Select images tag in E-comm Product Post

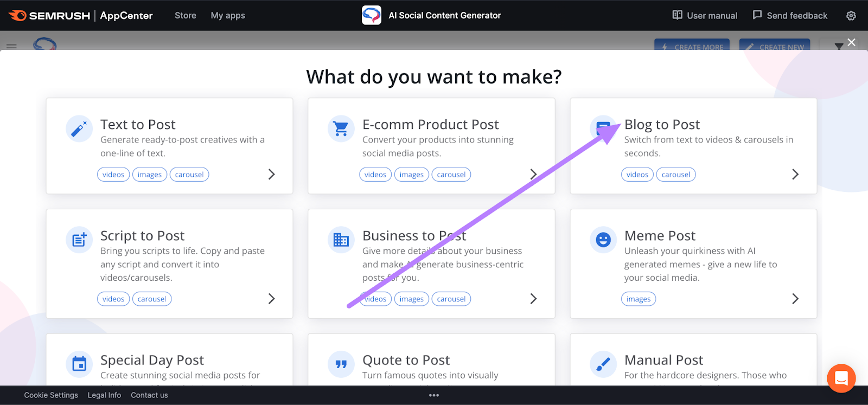pos(412,175)
